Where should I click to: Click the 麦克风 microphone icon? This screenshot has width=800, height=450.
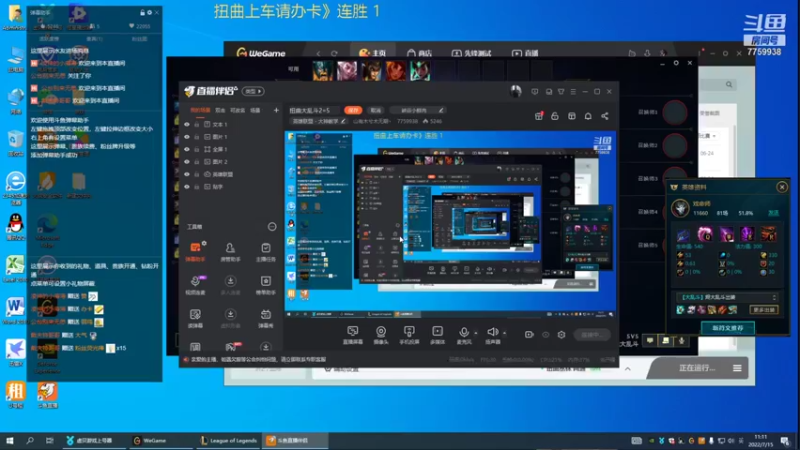(x=463, y=333)
